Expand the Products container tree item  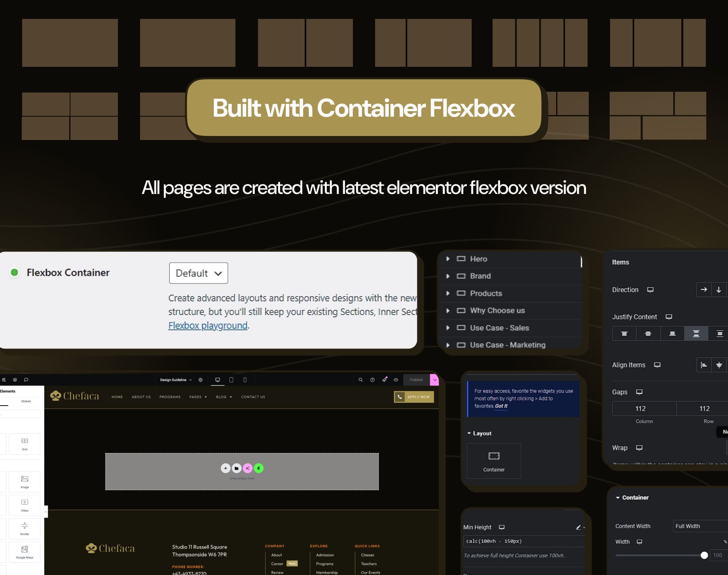point(448,293)
